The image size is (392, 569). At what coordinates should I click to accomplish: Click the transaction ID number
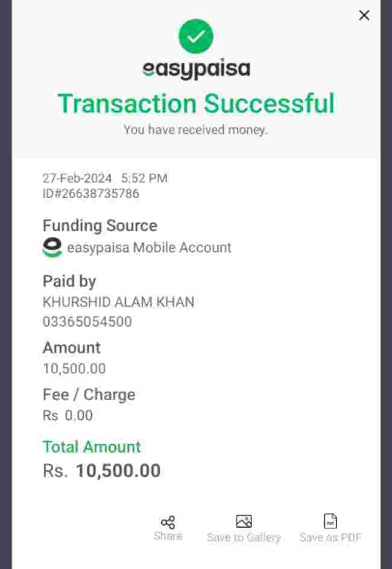(91, 194)
